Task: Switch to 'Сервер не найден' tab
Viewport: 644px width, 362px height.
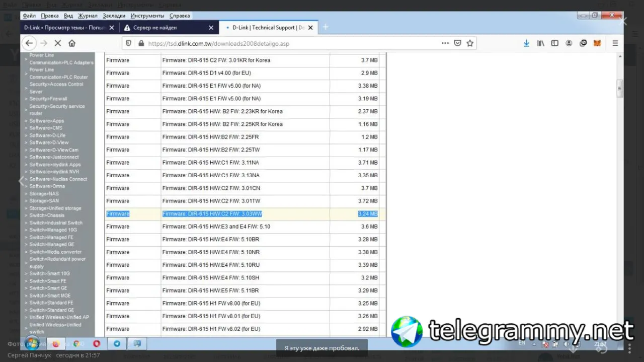Action: point(169,28)
